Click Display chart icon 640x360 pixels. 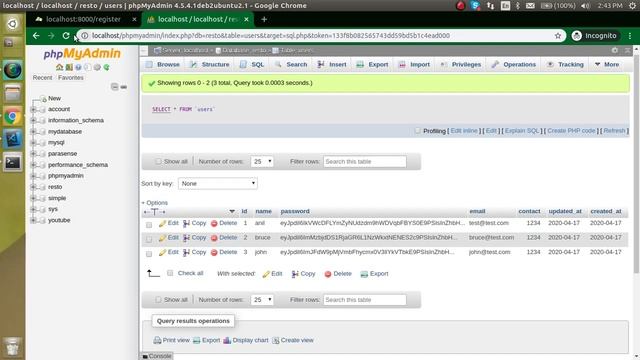click(227, 340)
